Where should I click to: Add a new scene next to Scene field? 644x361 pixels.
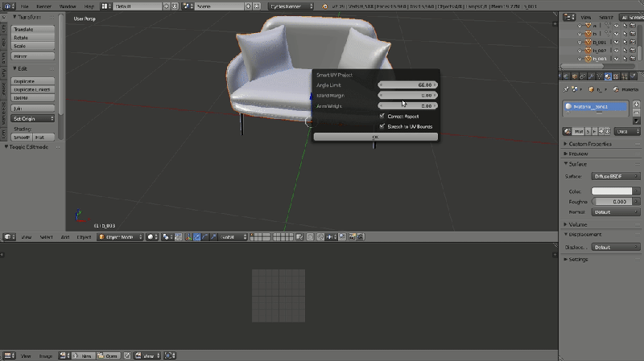(x=248, y=6)
